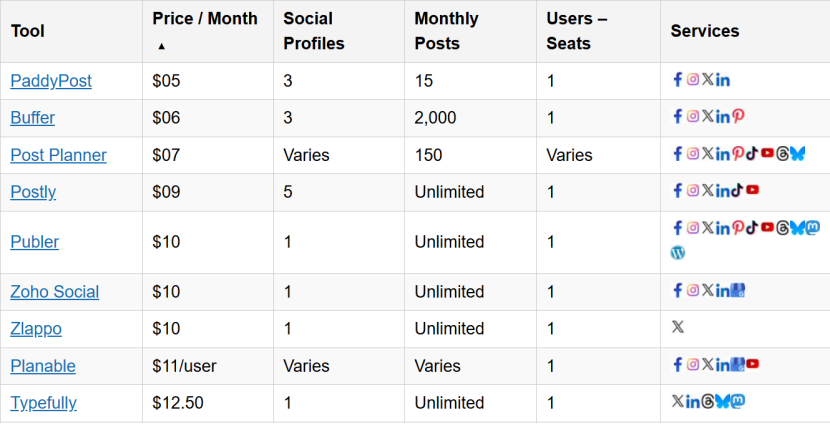The width and height of the screenshot is (830, 424).
Task: Sort table by Social Profiles column header
Action: 313,31
